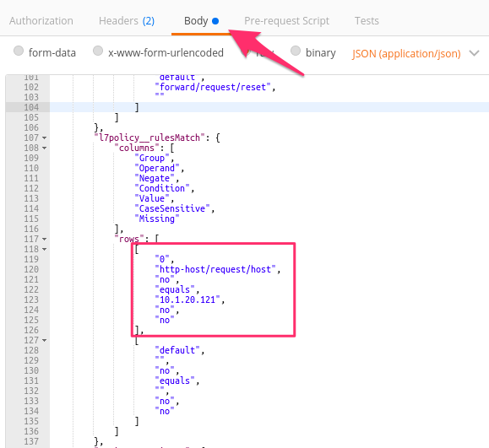Collapse the columns array at line 108
The image size is (489, 448).
(x=44, y=148)
